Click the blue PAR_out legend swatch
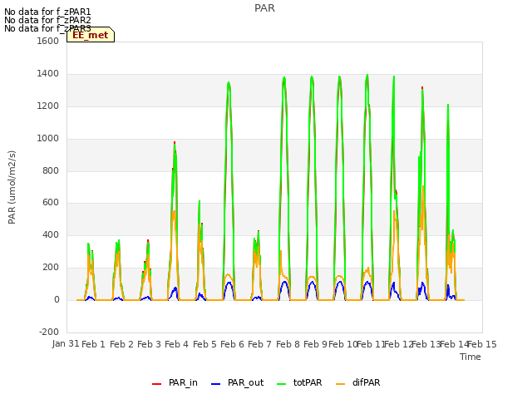Image resolution: width=532 pixels, height=399 pixels. coord(215,384)
